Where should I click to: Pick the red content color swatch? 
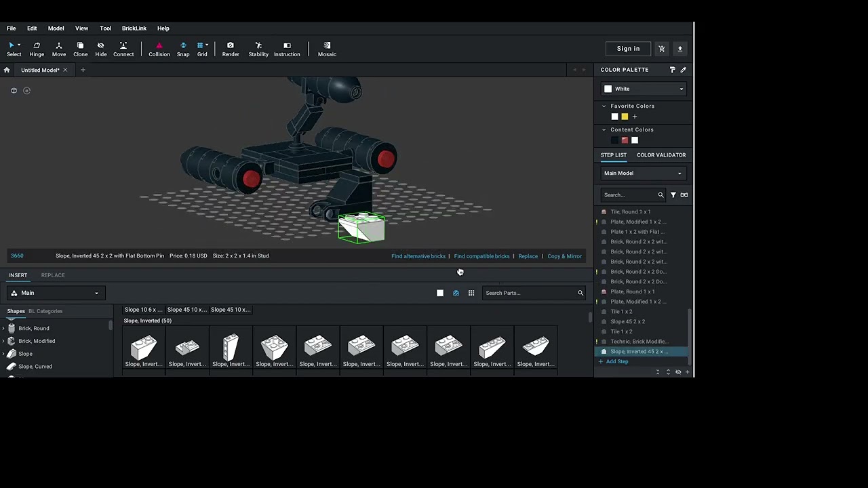625,140
